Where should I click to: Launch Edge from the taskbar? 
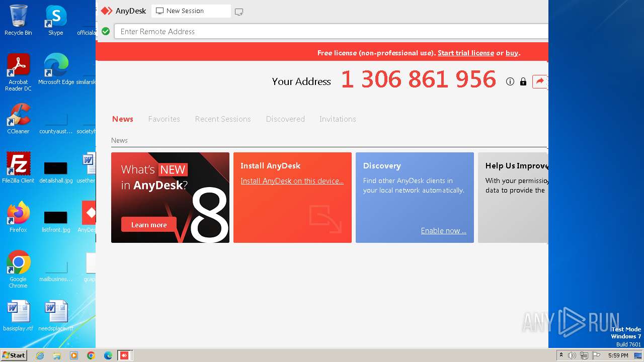click(108, 355)
